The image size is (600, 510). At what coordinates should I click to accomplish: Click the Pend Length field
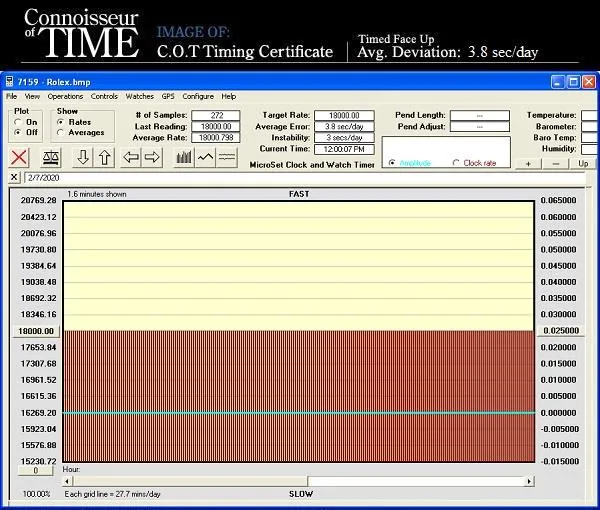click(x=480, y=115)
